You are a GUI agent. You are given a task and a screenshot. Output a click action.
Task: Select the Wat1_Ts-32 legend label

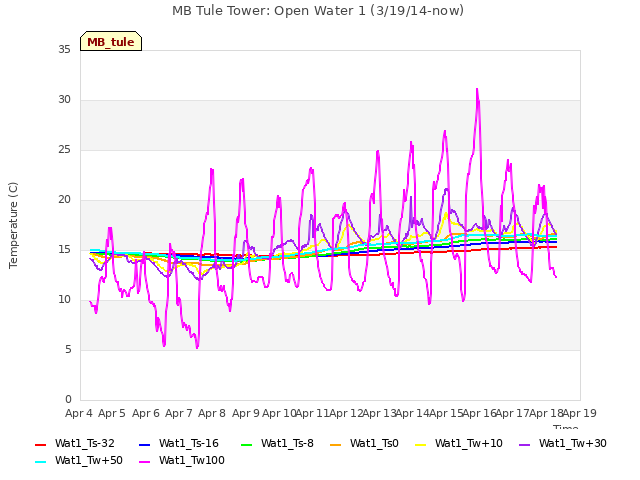pos(85,444)
